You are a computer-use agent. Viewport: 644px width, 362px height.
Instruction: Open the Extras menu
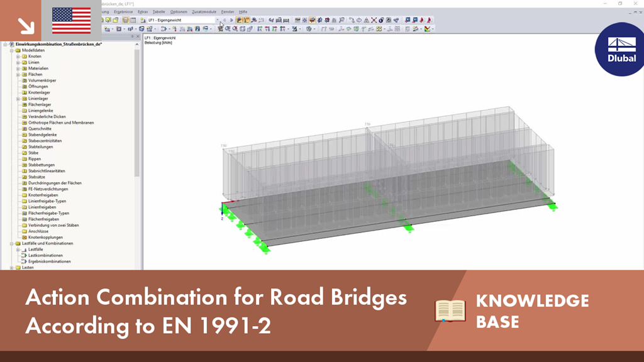pyautogui.click(x=143, y=12)
